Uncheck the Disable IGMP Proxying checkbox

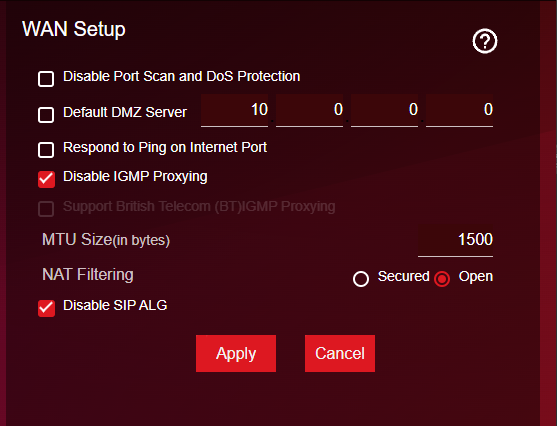pyautogui.click(x=47, y=179)
